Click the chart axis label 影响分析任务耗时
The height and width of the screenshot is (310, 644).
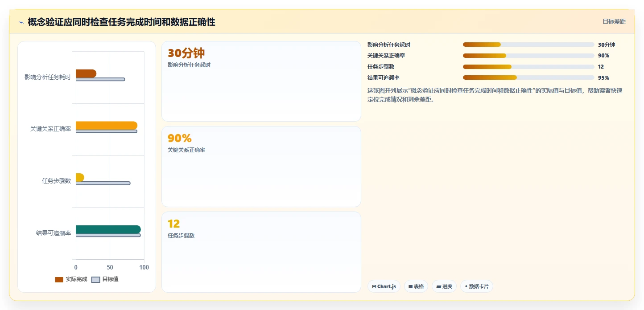(x=48, y=77)
